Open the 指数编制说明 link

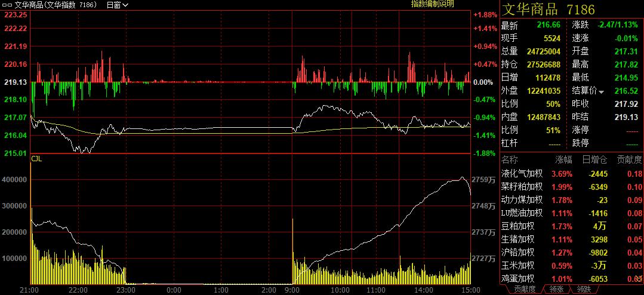(x=433, y=4)
